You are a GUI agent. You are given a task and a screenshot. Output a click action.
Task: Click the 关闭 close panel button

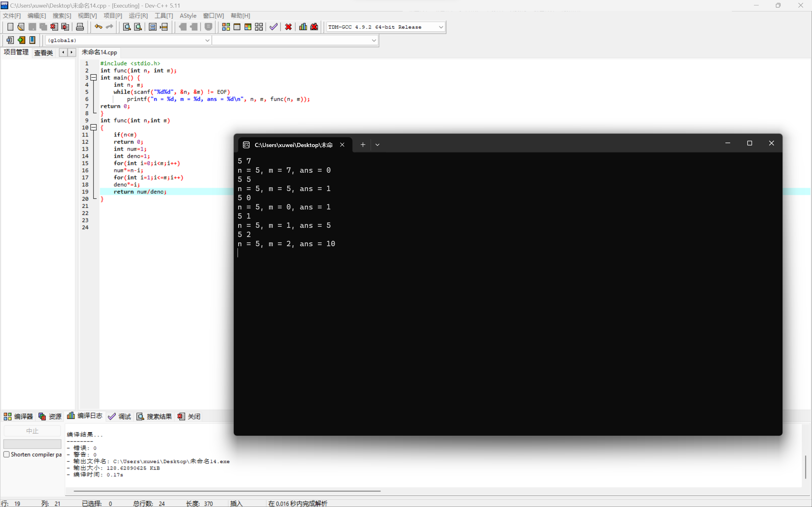189,416
